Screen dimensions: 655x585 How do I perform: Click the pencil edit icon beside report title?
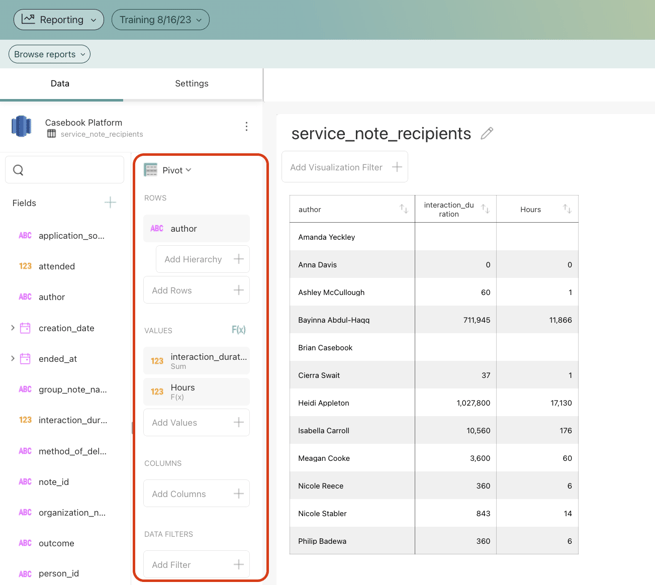point(487,133)
